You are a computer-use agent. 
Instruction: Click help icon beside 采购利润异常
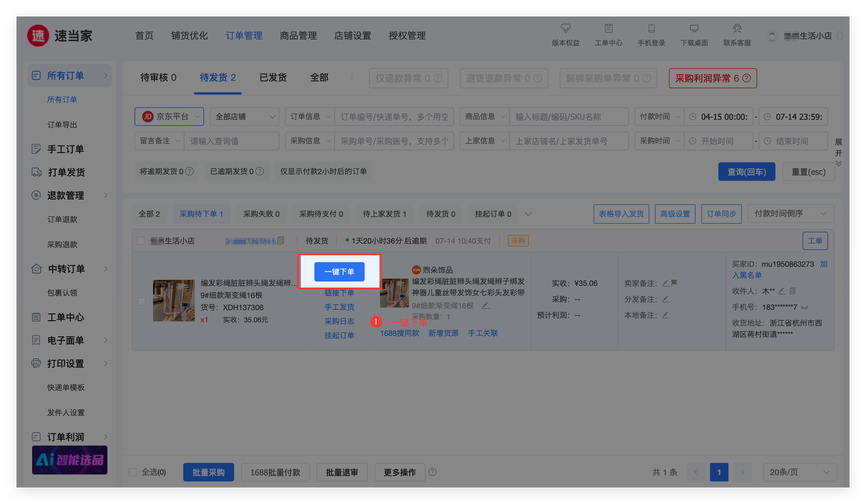(746, 78)
